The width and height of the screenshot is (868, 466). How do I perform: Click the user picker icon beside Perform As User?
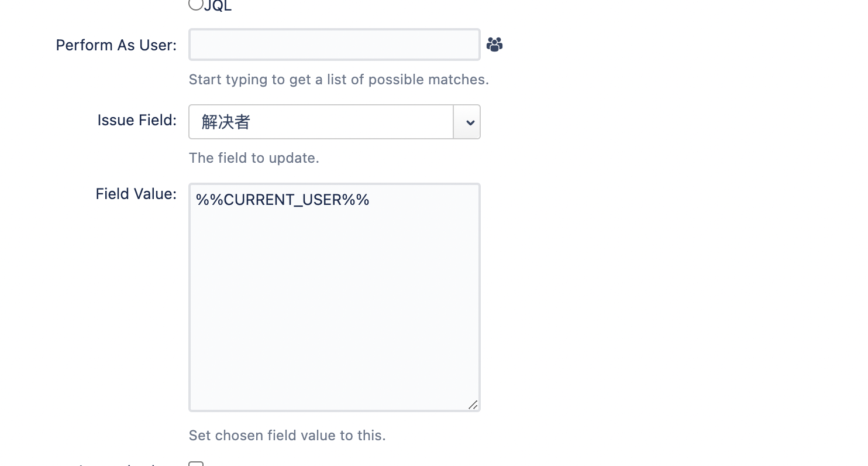pyautogui.click(x=494, y=44)
